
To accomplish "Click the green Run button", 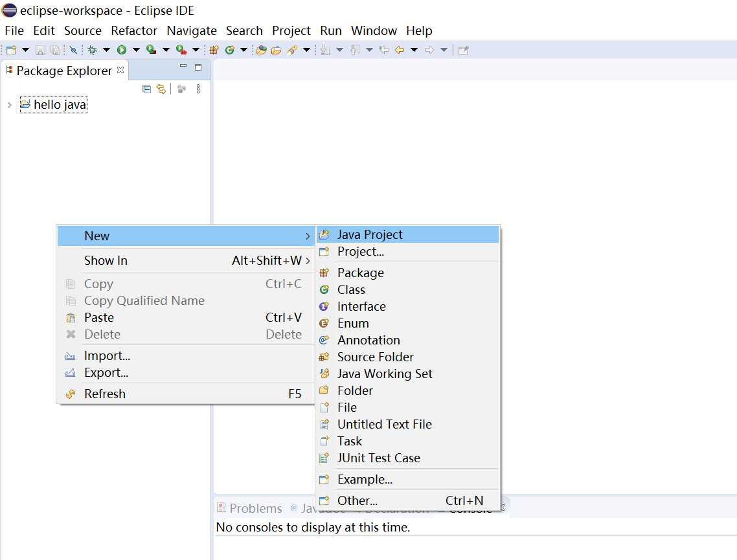I will point(122,50).
